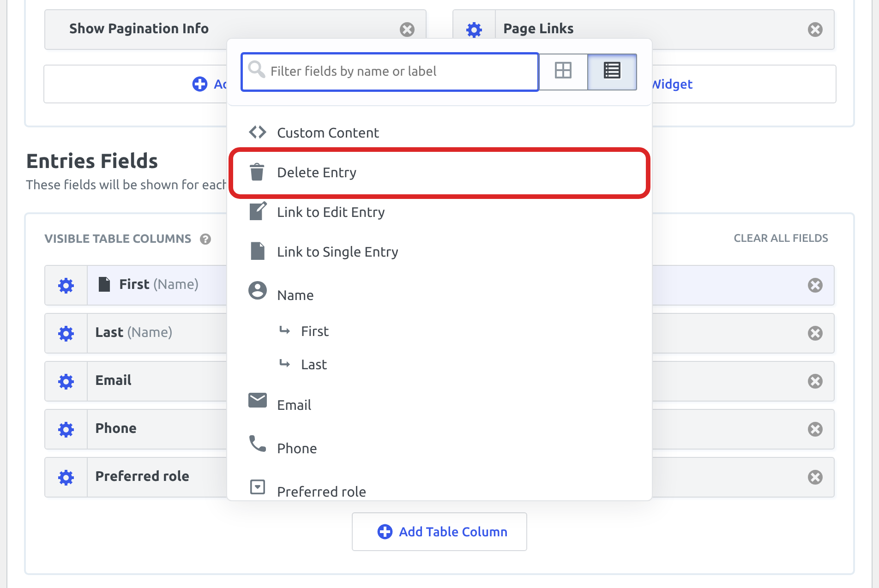Open settings gear for Email column

tap(66, 381)
